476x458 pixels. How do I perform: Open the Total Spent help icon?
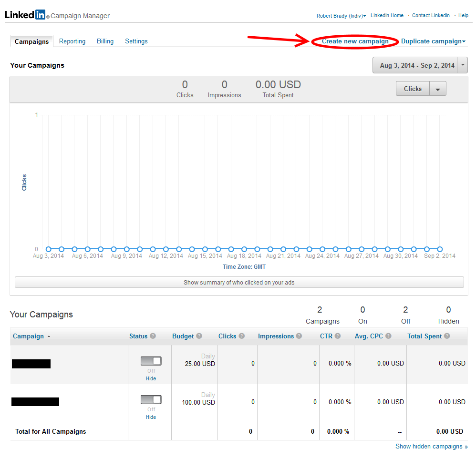[447, 336]
